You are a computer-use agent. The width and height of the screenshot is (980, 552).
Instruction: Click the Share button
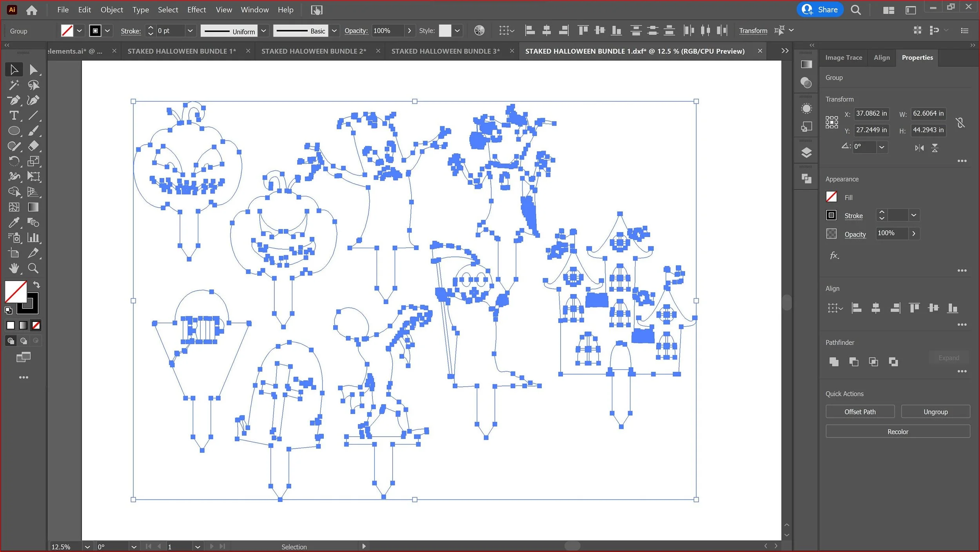click(820, 10)
